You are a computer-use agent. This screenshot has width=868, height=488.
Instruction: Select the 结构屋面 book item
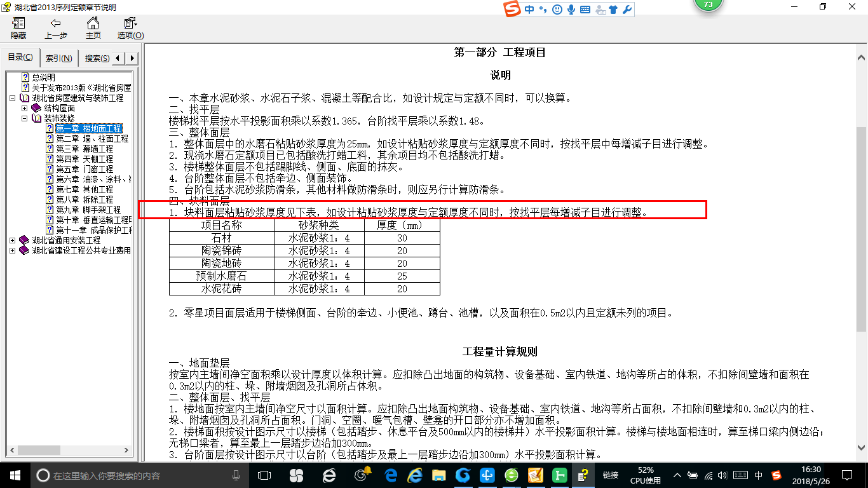pyautogui.click(x=59, y=108)
